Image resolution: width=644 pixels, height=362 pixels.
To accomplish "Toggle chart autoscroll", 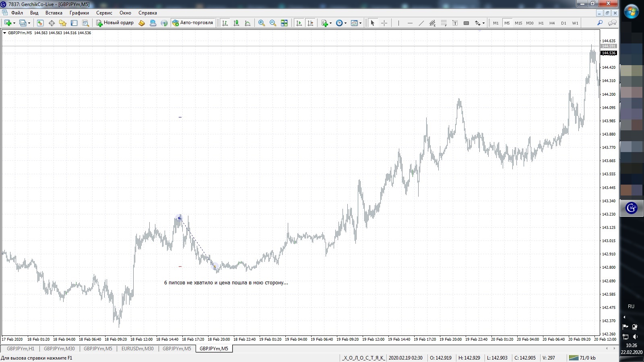I will tap(299, 23).
